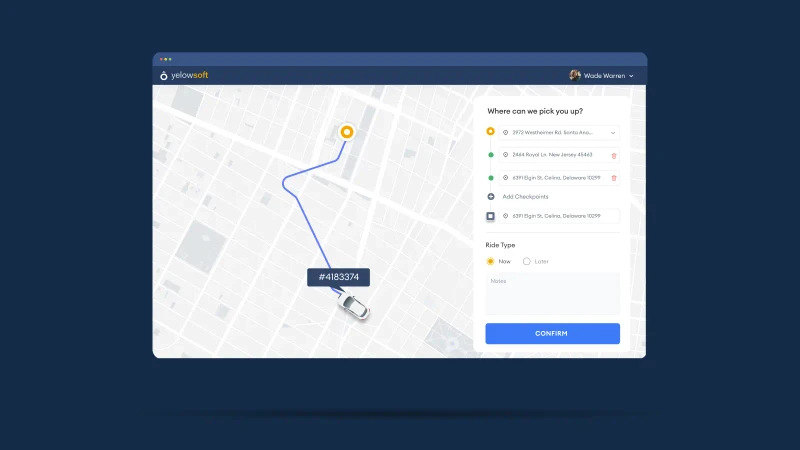Click the orange pickup pin on map
Viewport: 800px width, 450px height.
click(x=347, y=131)
